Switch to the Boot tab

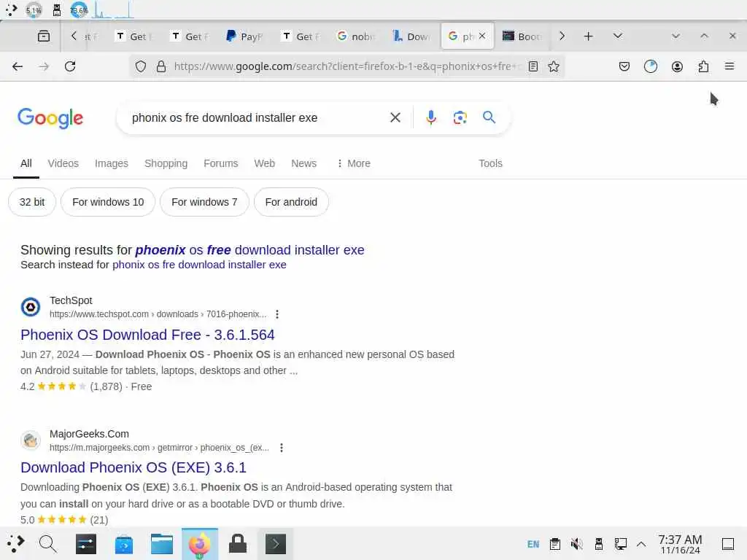point(522,36)
